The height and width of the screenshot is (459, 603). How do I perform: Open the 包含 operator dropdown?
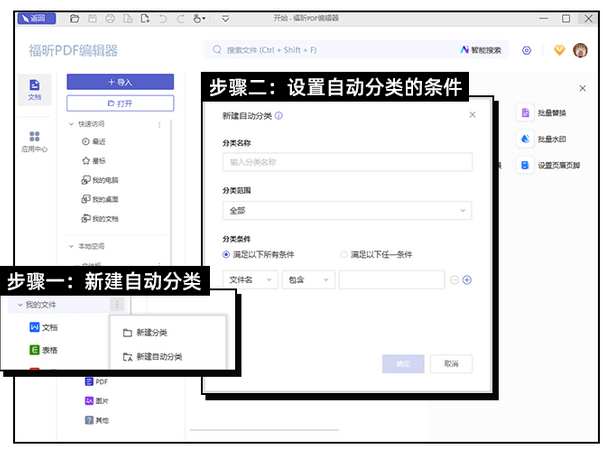pyautogui.click(x=308, y=280)
